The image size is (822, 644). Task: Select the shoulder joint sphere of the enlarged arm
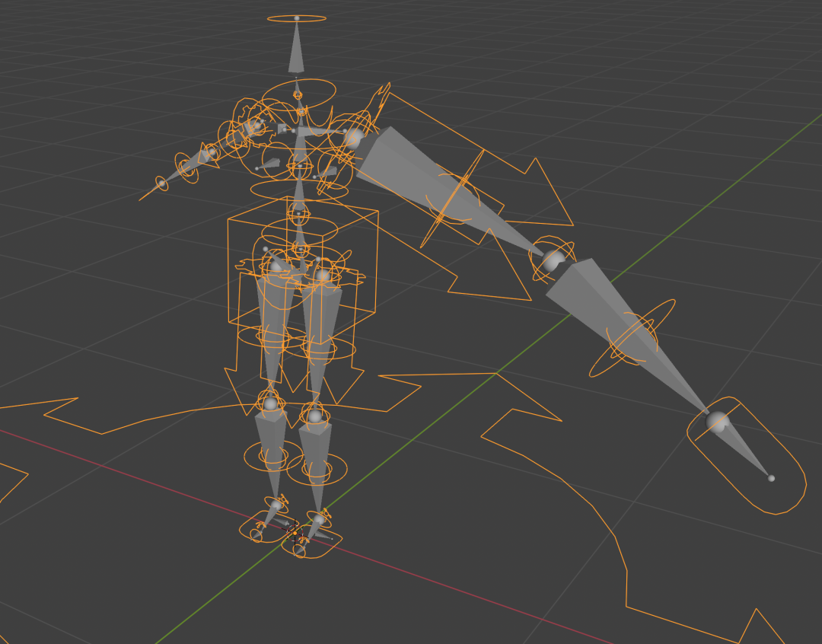coord(354,138)
